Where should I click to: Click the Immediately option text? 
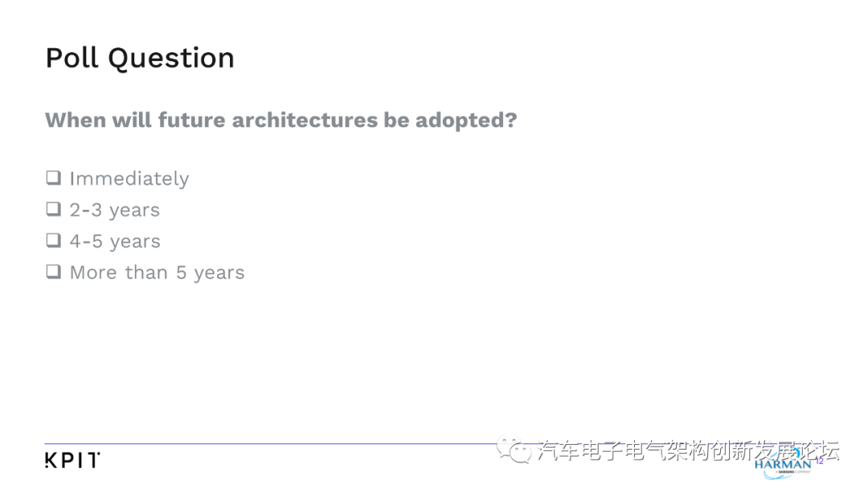pos(129,179)
